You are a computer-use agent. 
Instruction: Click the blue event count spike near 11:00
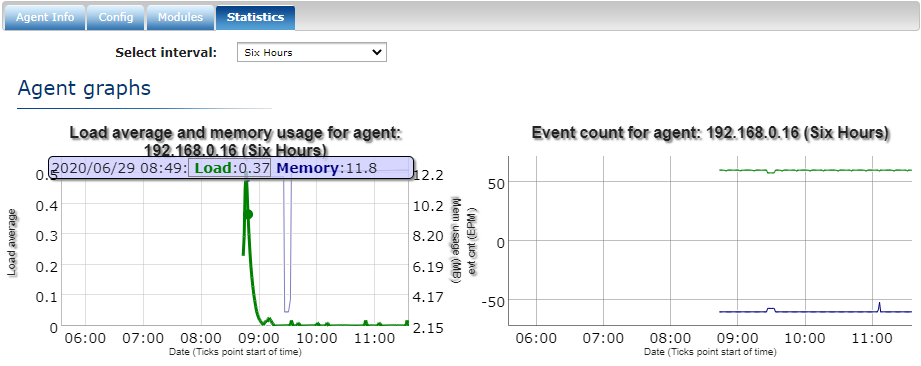(879, 307)
